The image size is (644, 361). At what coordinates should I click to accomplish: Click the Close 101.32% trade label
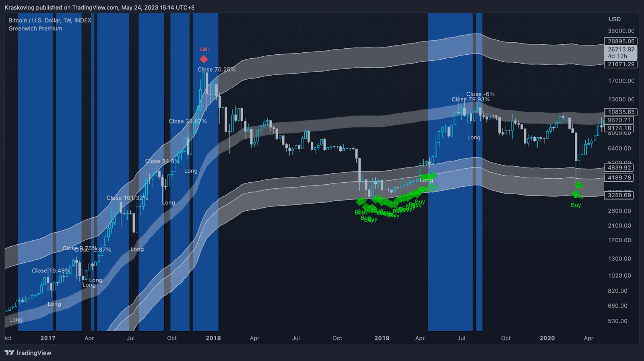[127, 198]
